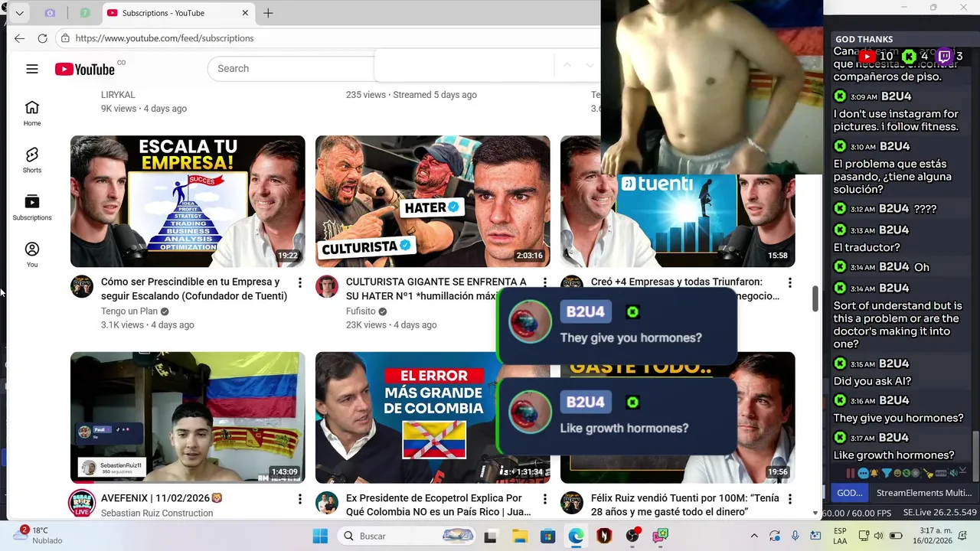Open a new browser tab
980x551 pixels.
268,13
